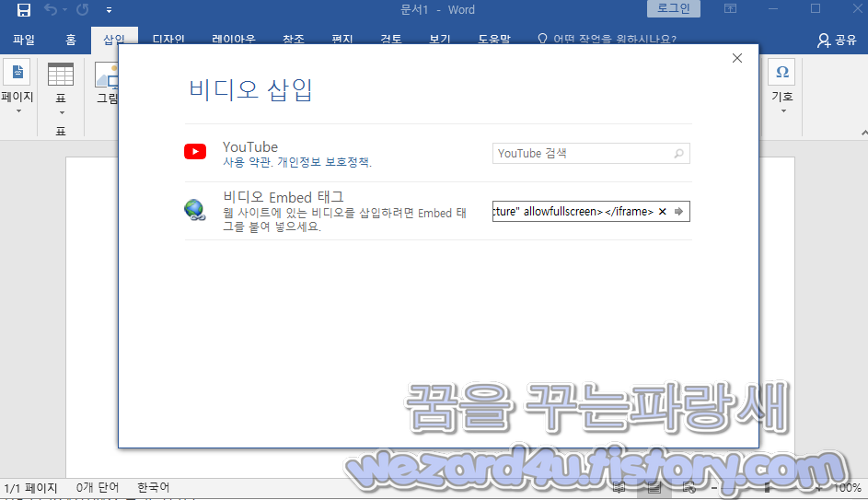
Task: Click the zoom slider handle
Action: point(768,488)
